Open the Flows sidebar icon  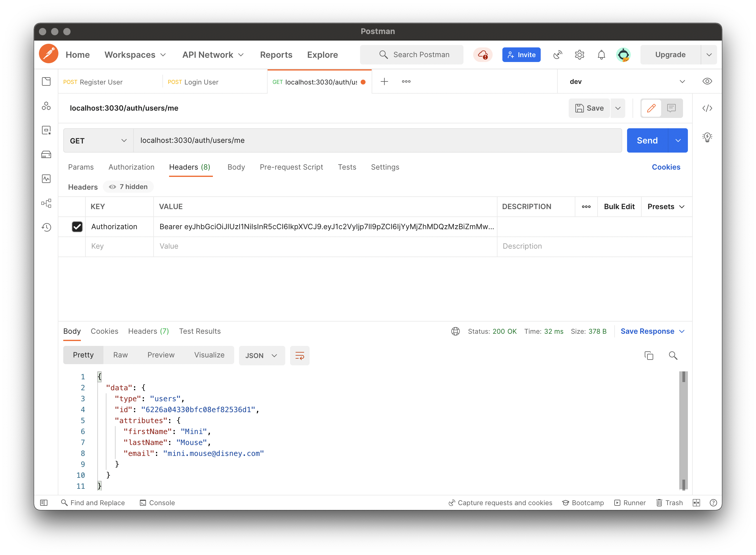47,203
